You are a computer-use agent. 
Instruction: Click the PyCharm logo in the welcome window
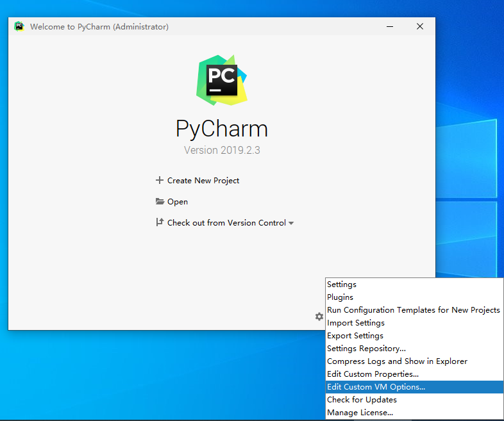222,80
